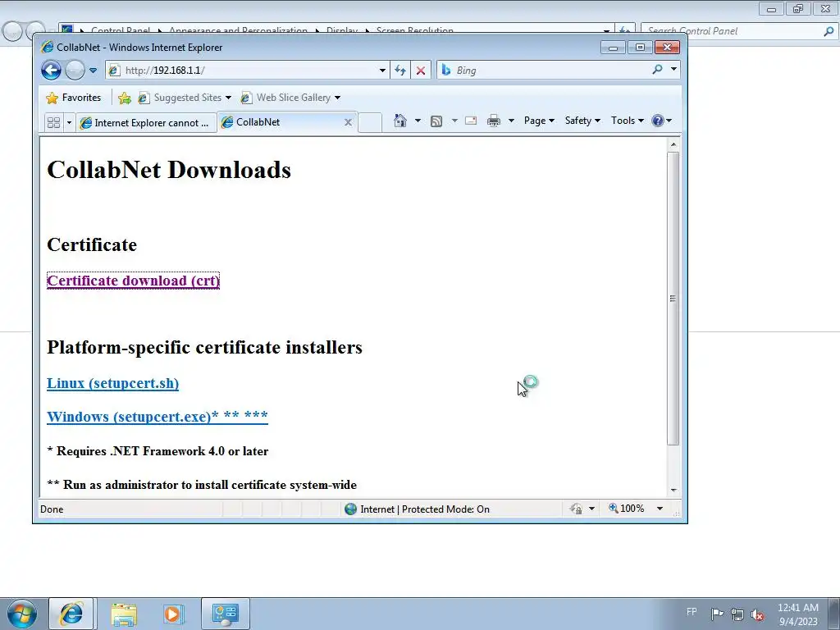Expand the Home button dropdown arrow
The height and width of the screenshot is (630, 840).
pos(418,121)
